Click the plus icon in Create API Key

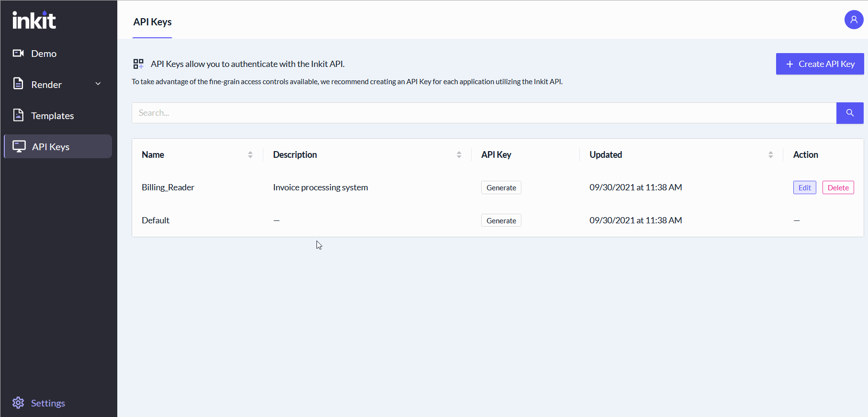coord(789,64)
